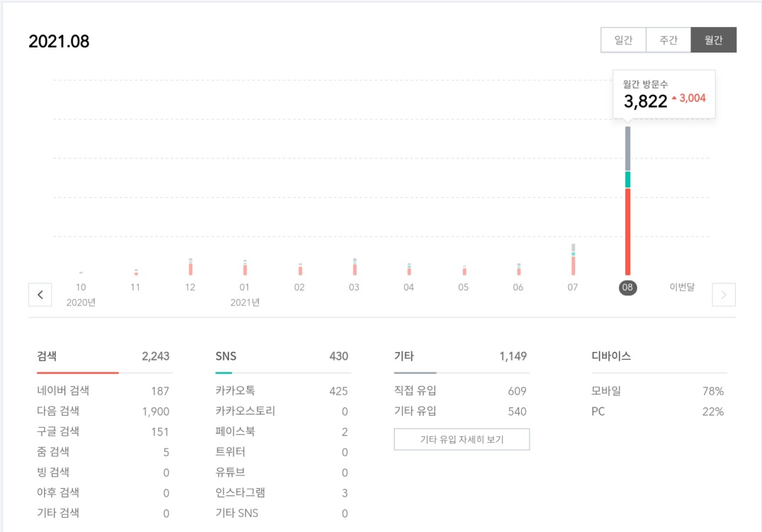Select month 05 on the chart axis

[463, 287]
